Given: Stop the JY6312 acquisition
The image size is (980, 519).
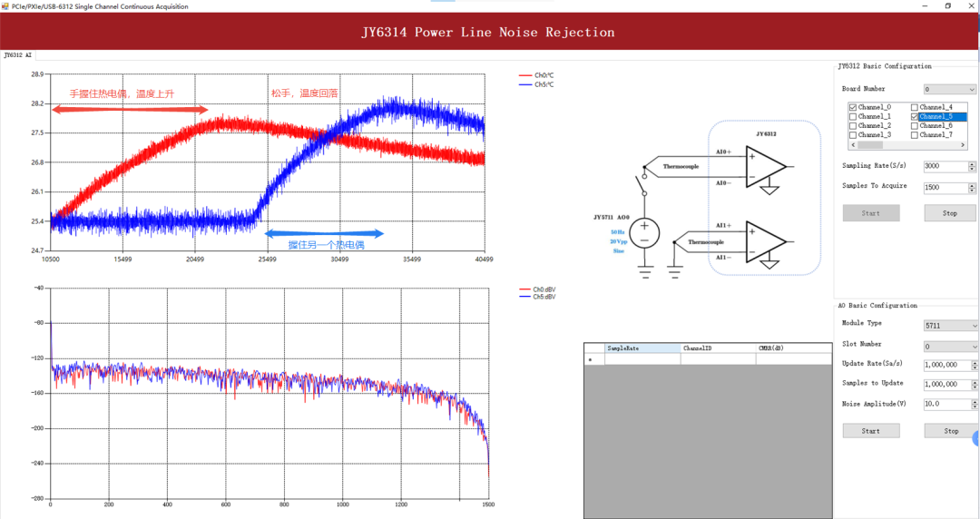Looking at the screenshot, I should [x=949, y=213].
